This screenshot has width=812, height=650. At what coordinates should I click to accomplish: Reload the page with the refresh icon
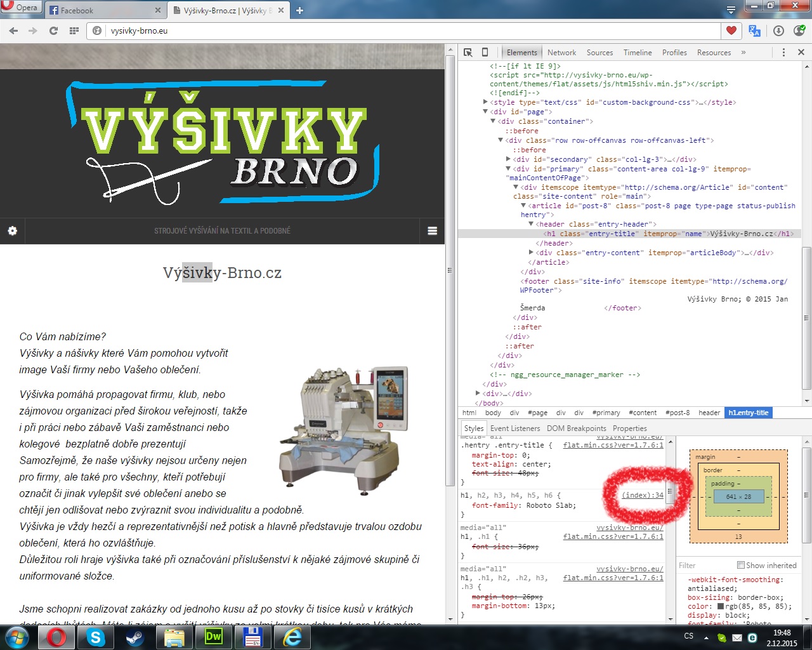(53, 30)
